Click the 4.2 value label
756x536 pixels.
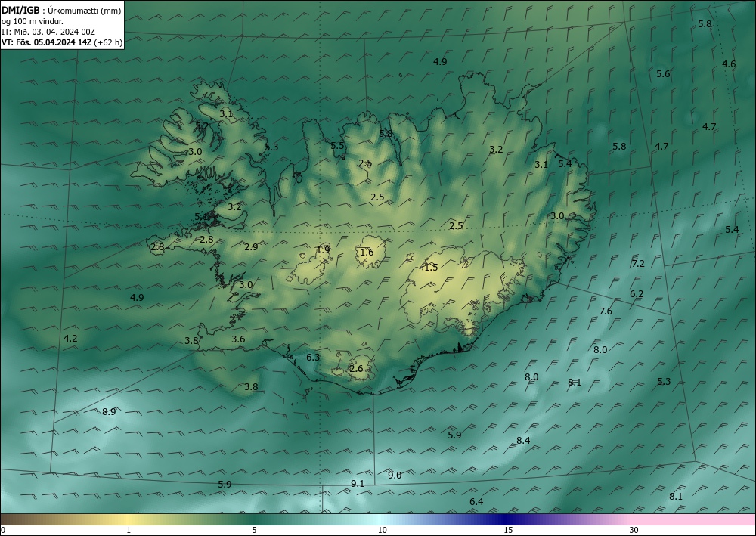point(70,339)
